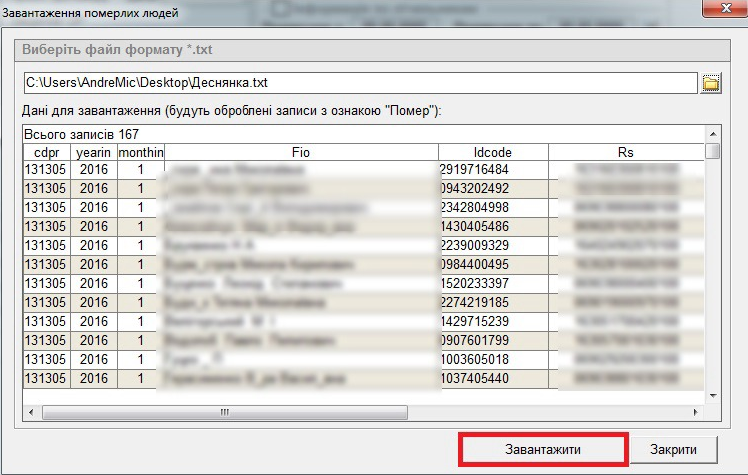Select the cell with Idcode 1520233397
748x475 pixels.
coord(493,284)
